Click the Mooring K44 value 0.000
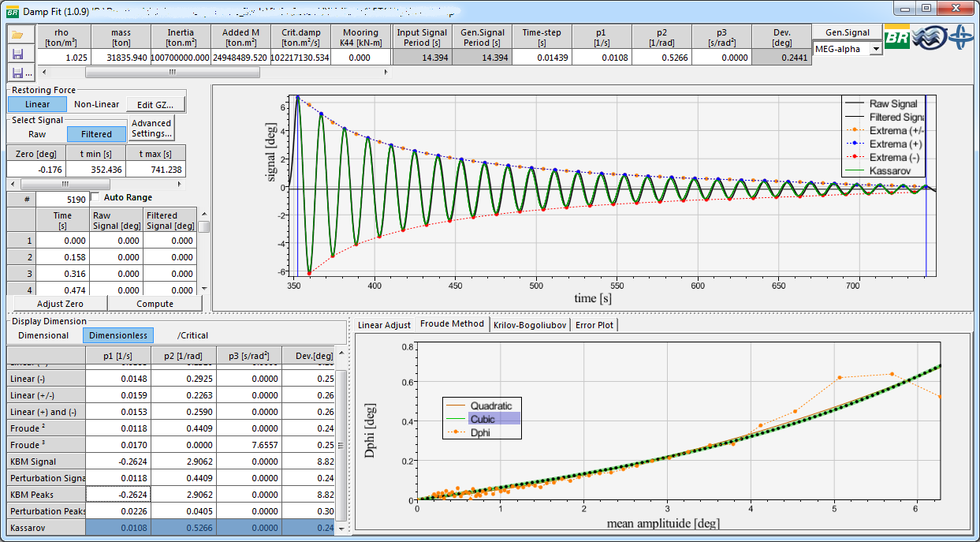 coord(360,58)
